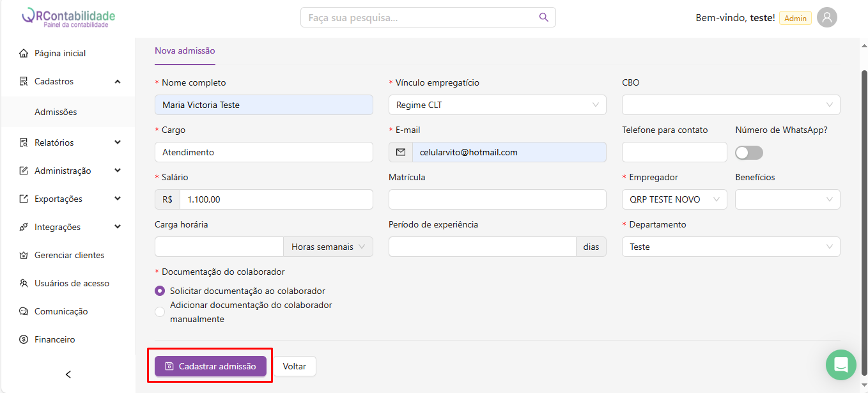Open the user avatar profile icon
This screenshot has height=393, width=868.
pyautogui.click(x=827, y=18)
